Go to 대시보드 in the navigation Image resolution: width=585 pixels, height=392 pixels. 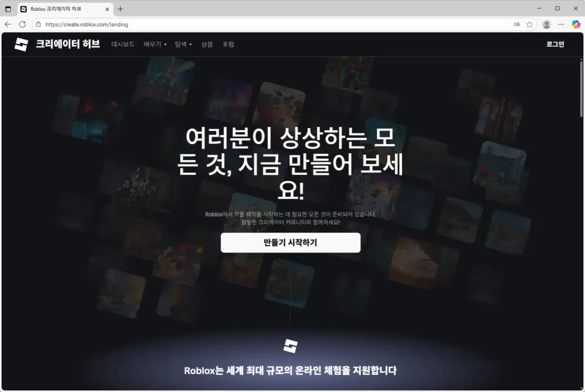[123, 44]
